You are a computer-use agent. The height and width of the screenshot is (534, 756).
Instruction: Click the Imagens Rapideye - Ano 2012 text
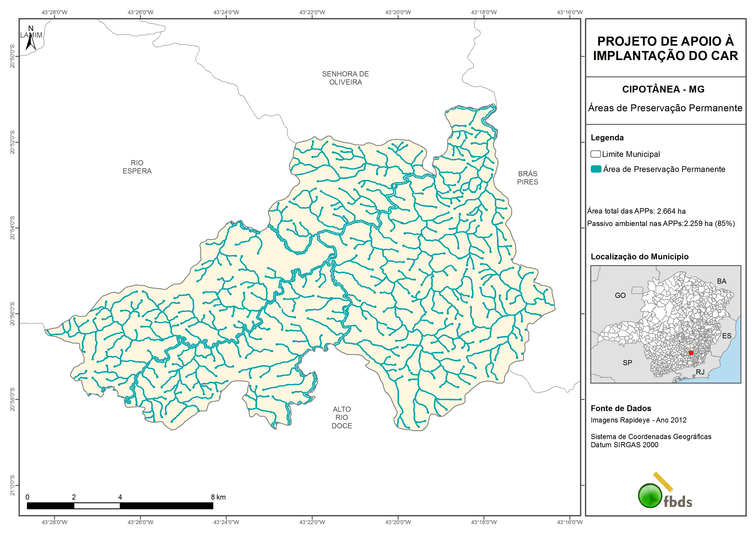pyautogui.click(x=638, y=420)
